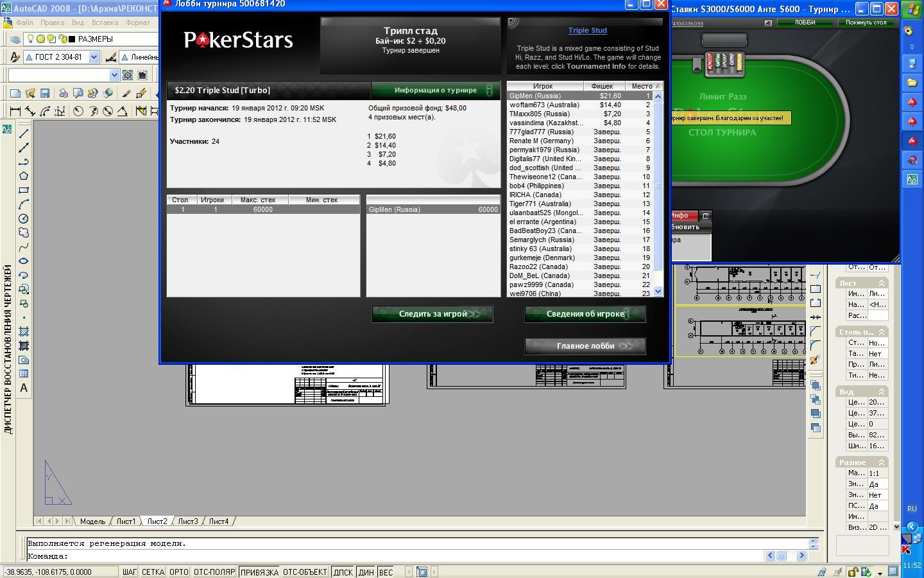Viewport: 924px width, 578px height.
Task: Open the Layer Properties Manager icon
Action: 15,39
